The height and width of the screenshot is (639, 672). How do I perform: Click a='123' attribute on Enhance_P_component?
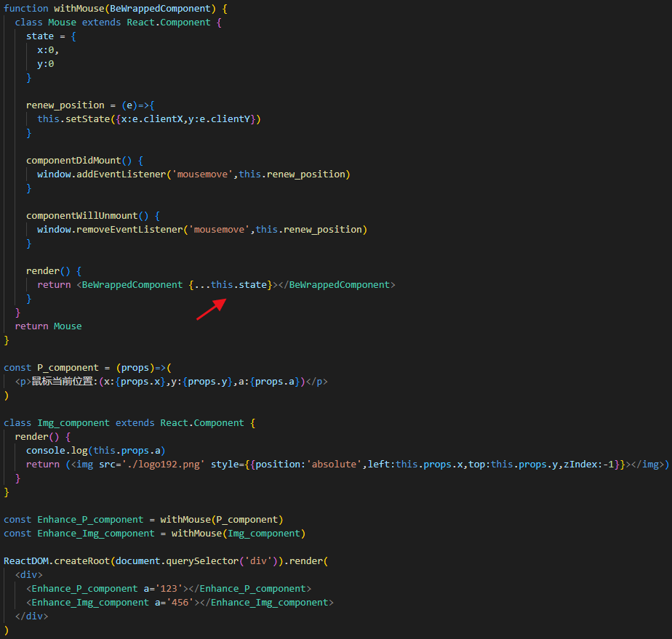[x=164, y=589]
